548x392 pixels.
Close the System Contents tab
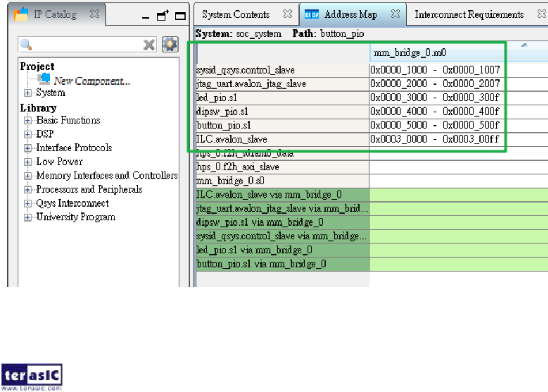pyautogui.click(x=288, y=14)
